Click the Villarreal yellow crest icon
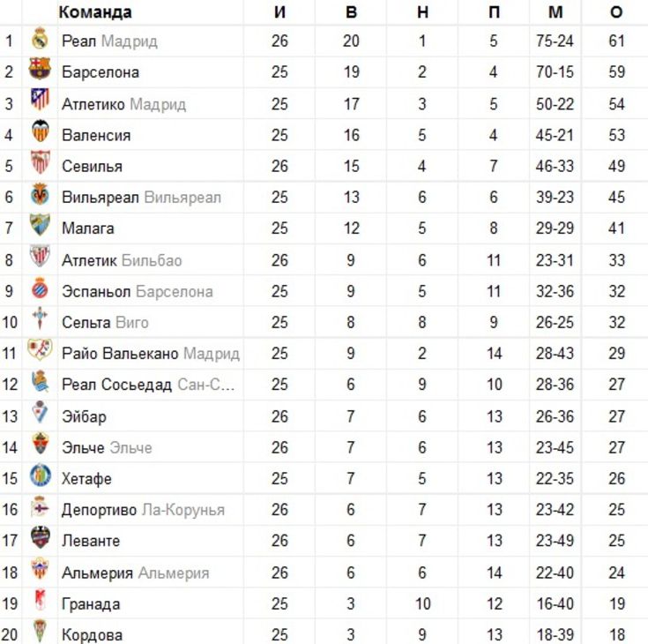 [x=40, y=193]
